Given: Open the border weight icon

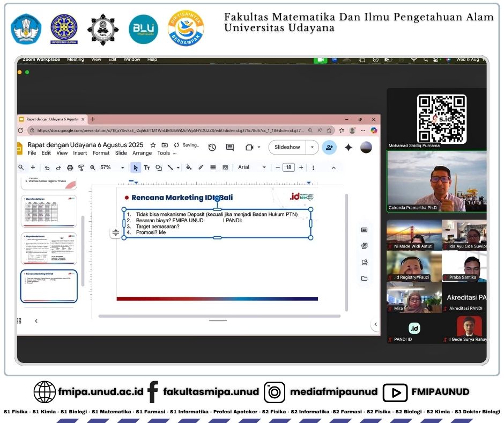Looking at the screenshot, I should pos(213,167).
